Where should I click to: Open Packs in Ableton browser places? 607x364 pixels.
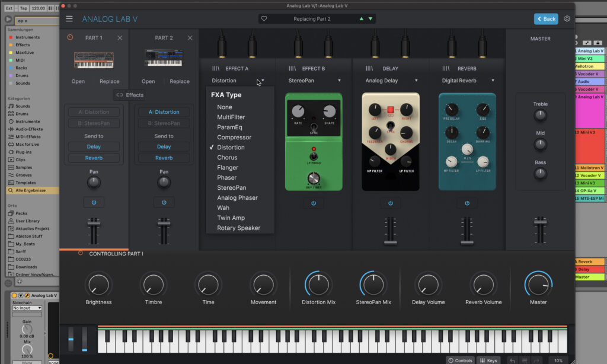coord(21,213)
